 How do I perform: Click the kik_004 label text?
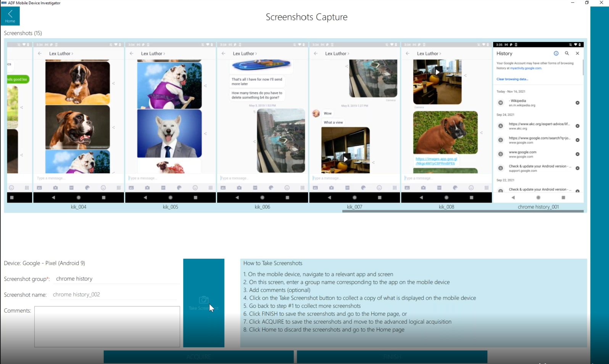(79, 207)
